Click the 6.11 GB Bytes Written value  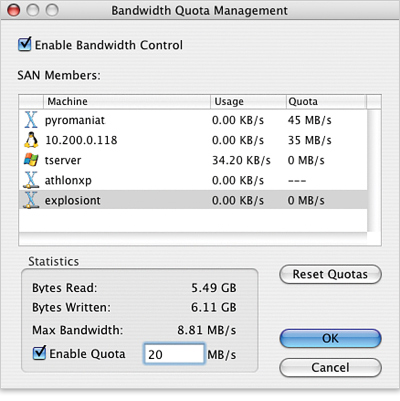pyautogui.click(x=214, y=307)
